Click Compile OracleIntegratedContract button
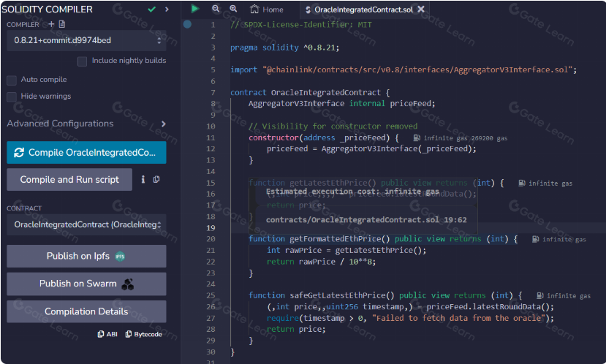Image resolution: width=606 pixels, height=364 pixels. click(86, 152)
